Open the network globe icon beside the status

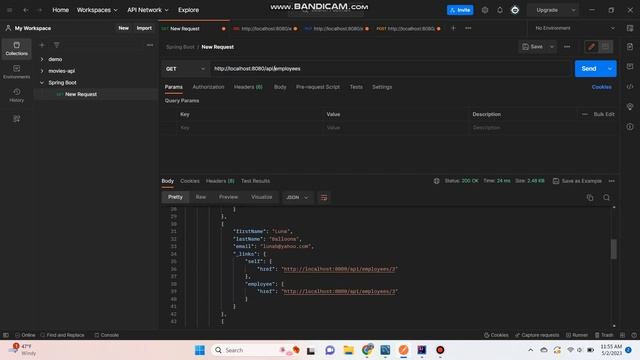[436, 181]
